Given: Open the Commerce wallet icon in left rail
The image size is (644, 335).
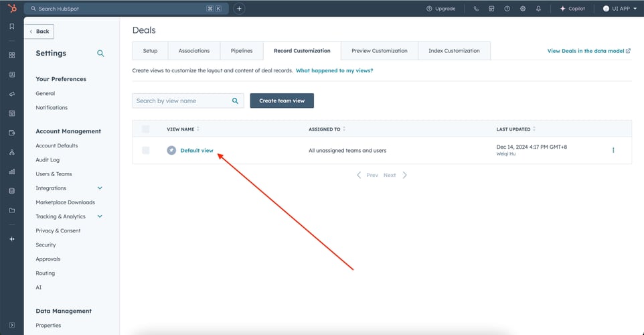Looking at the screenshot, I should coord(12,133).
